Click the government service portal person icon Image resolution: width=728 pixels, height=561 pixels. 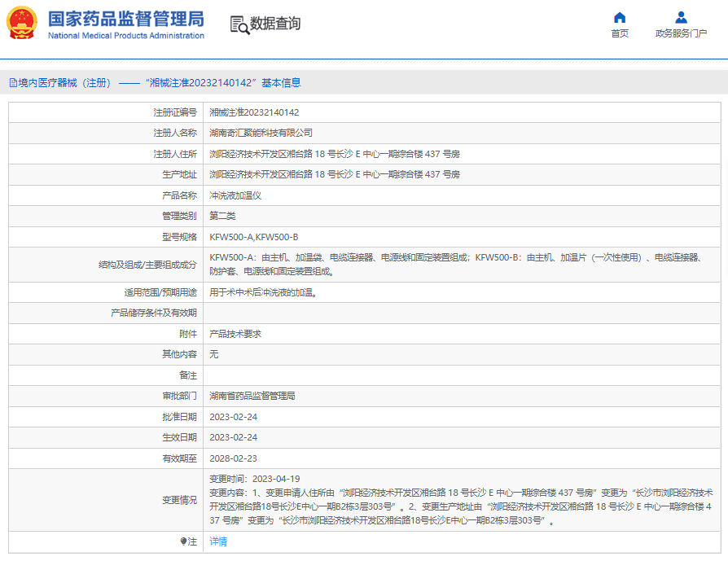(x=681, y=17)
